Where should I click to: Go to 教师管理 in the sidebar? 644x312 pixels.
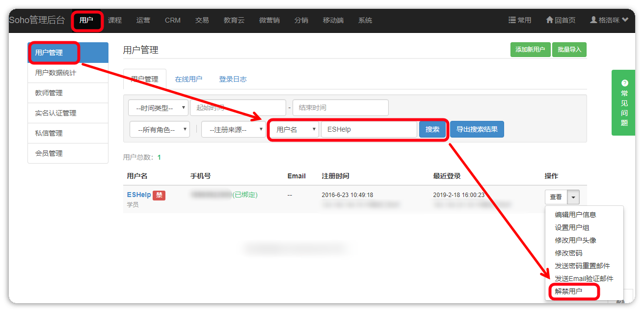coord(49,93)
